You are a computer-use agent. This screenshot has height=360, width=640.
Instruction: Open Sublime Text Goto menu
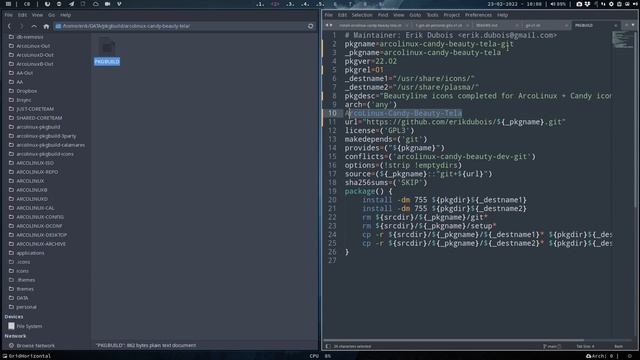click(415, 15)
